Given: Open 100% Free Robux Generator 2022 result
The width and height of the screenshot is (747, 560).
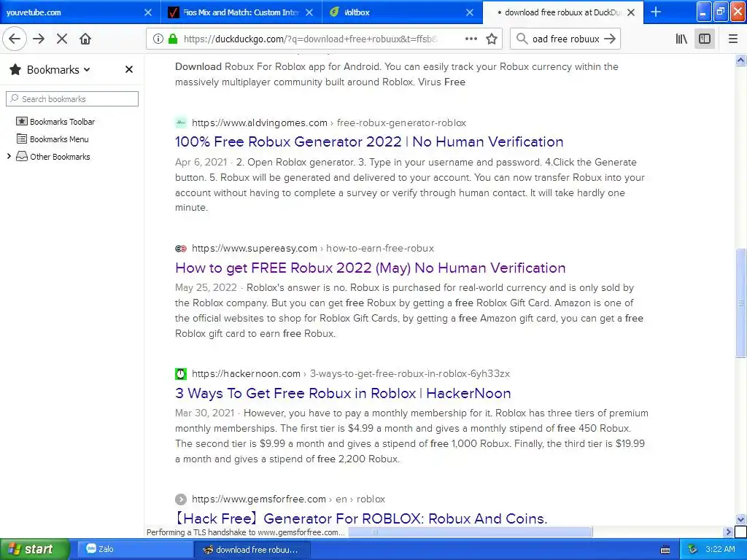Looking at the screenshot, I should click(x=369, y=141).
